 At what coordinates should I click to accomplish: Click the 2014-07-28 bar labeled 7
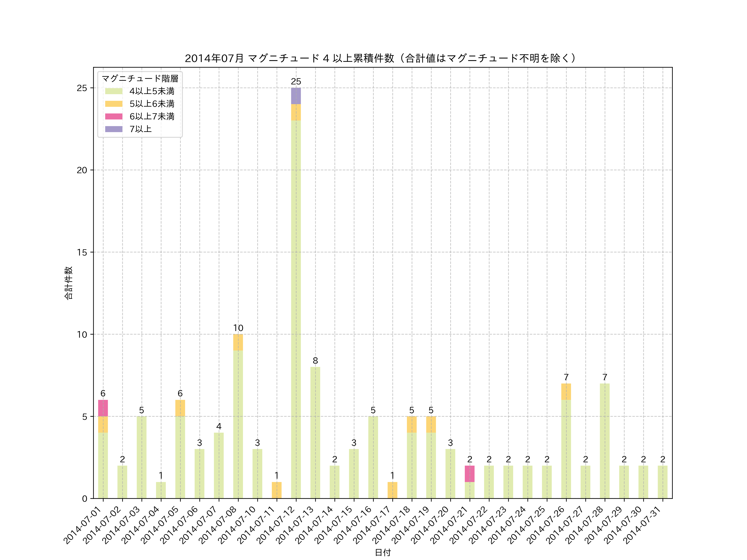tap(604, 441)
